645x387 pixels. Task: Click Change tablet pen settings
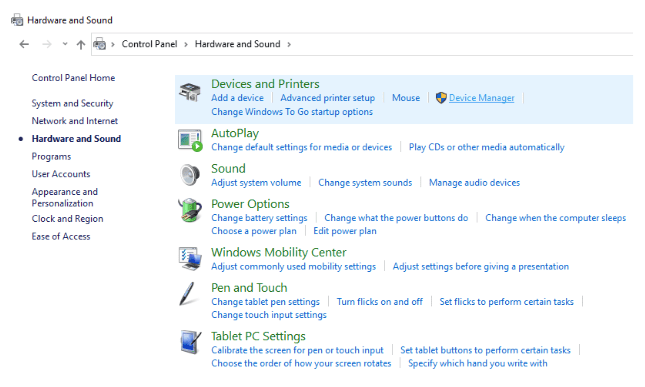[265, 302]
